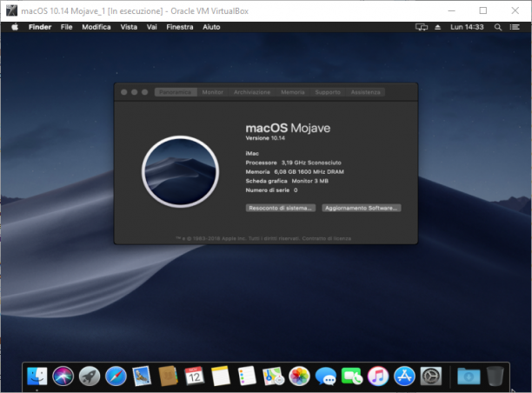Open Reminders list icon in Dock

tap(247, 376)
